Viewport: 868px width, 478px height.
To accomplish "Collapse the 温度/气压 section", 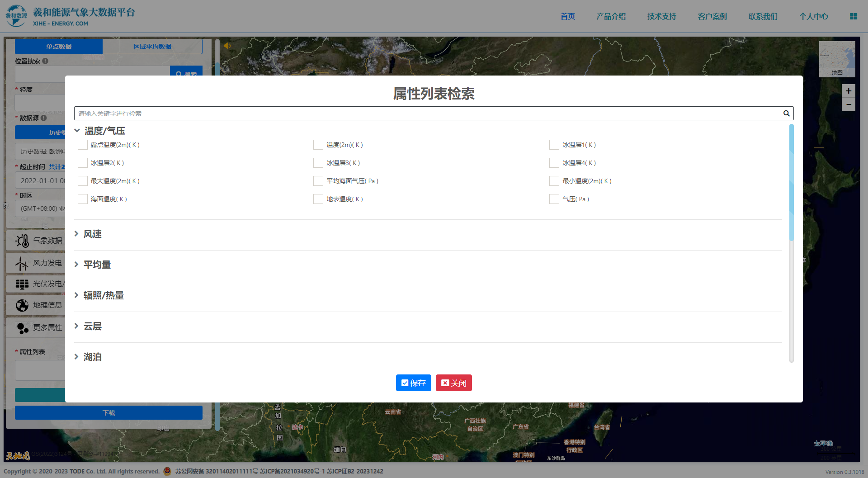I will click(x=104, y=131).
